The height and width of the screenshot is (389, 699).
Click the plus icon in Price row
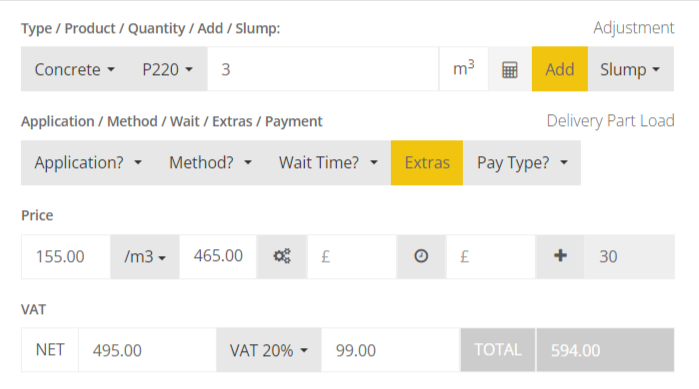pos(560,257)
